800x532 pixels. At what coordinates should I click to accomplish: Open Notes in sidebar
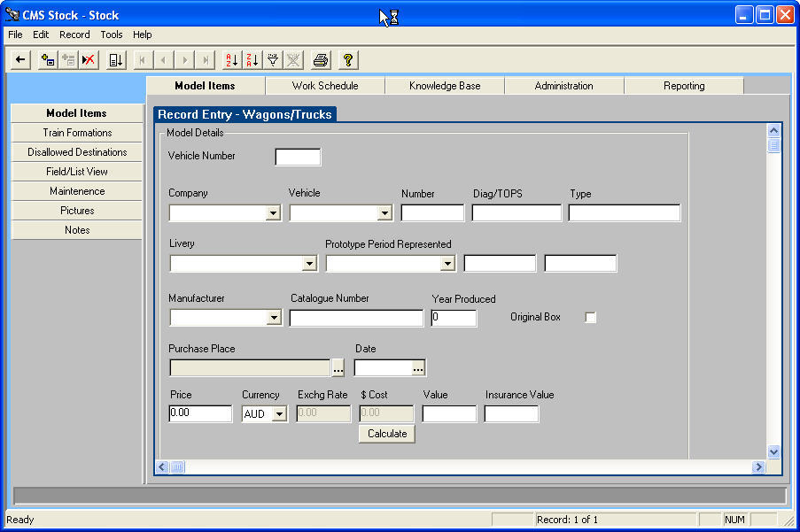(76, 230)
